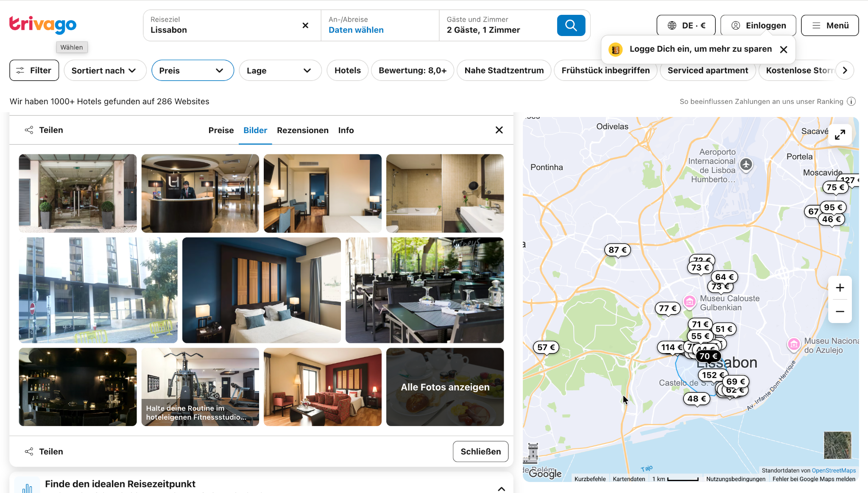
Task: Click the Einloggen button
Action: pyautogui.click(x=758, y=25)
